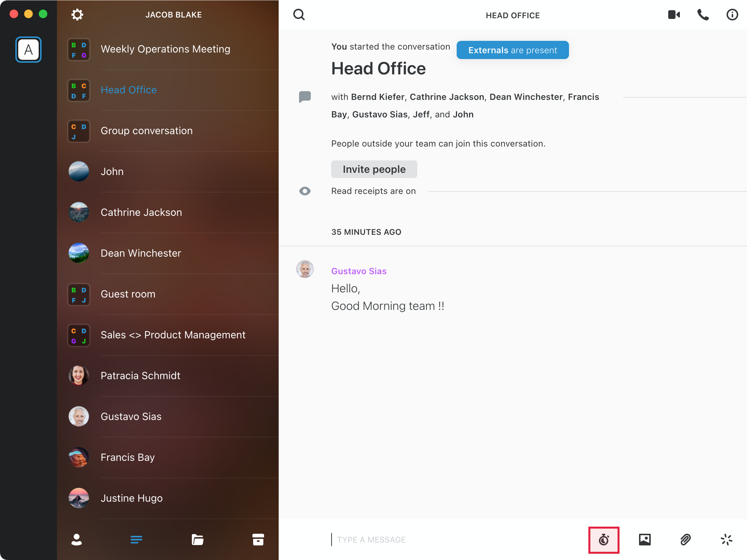Search within the conversation
This screenshot has height=560, width=747.
click(299, 15)
